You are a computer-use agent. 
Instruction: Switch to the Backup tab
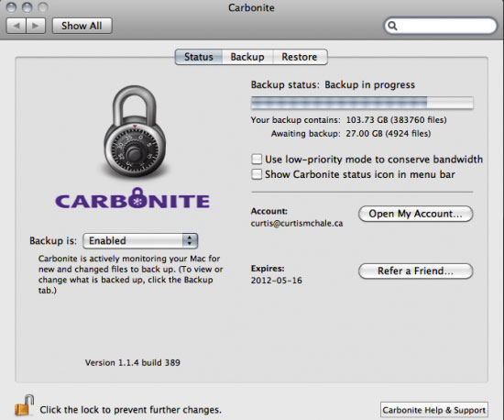click(x=247, y=57)
